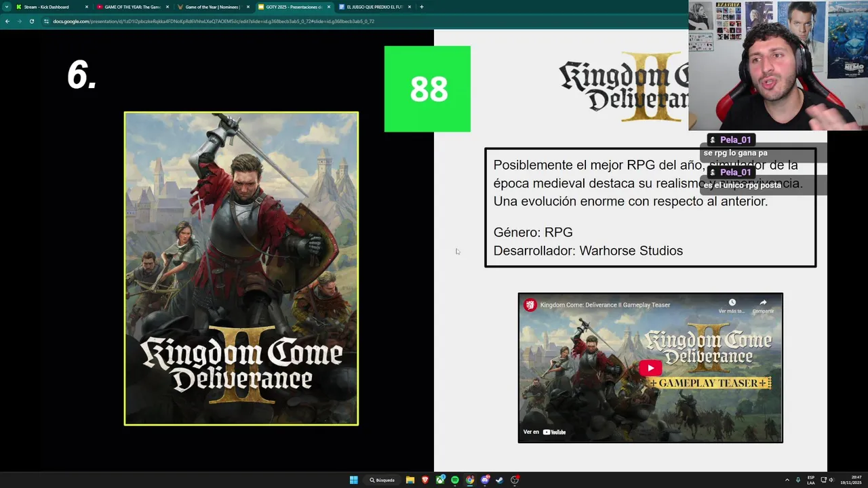Viewport: 868px width, 488px height.
Task: Open Discord from the taskbar
Action: click(x=485, y=480)
